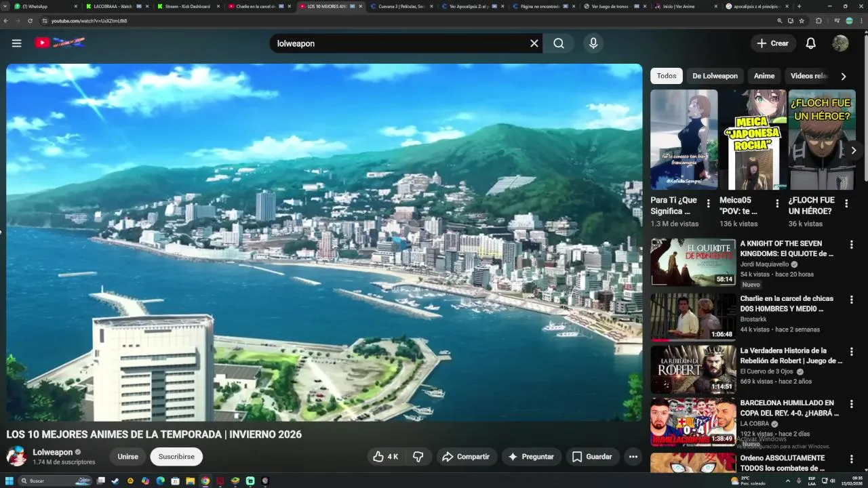Click the taskbar Buscar search box
The width and height of the screenshot is (868, 488).
pyautogui.click(x=56, y=481)
